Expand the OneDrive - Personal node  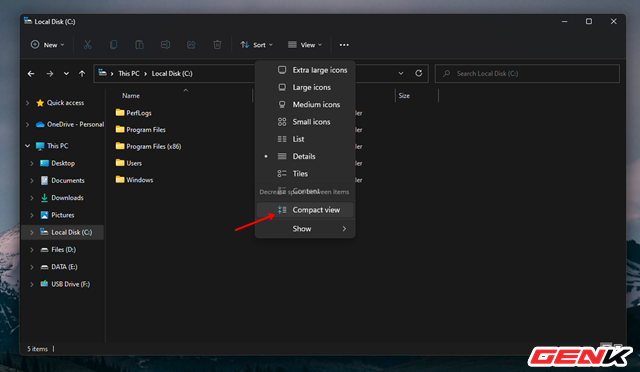pyautogui.click(x=27, y=125)
